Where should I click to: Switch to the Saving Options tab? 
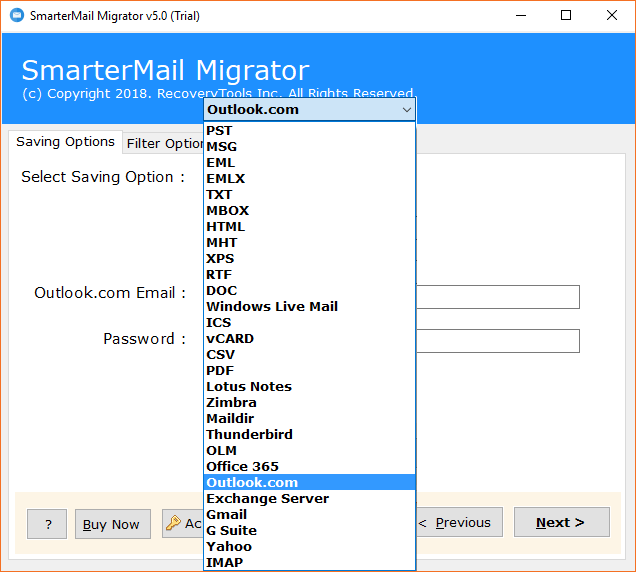click(65, 142)
